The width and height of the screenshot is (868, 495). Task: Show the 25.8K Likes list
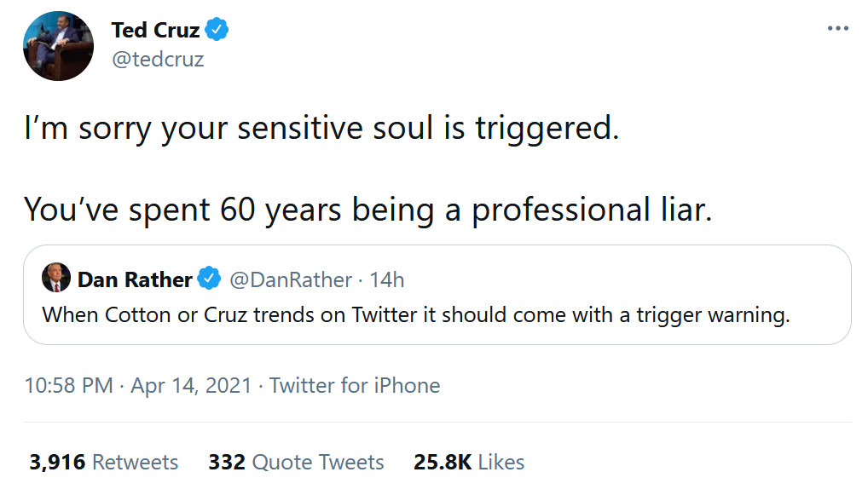coord(469,463)
